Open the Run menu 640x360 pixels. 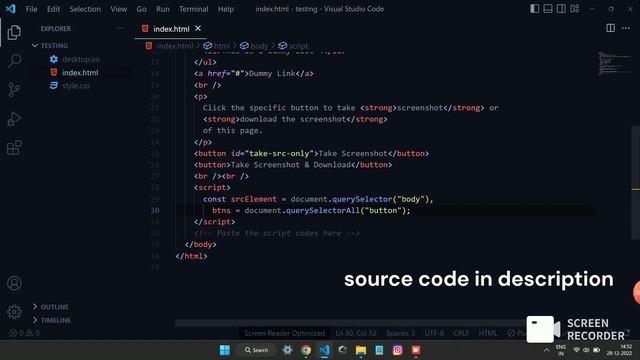point(162,9)
